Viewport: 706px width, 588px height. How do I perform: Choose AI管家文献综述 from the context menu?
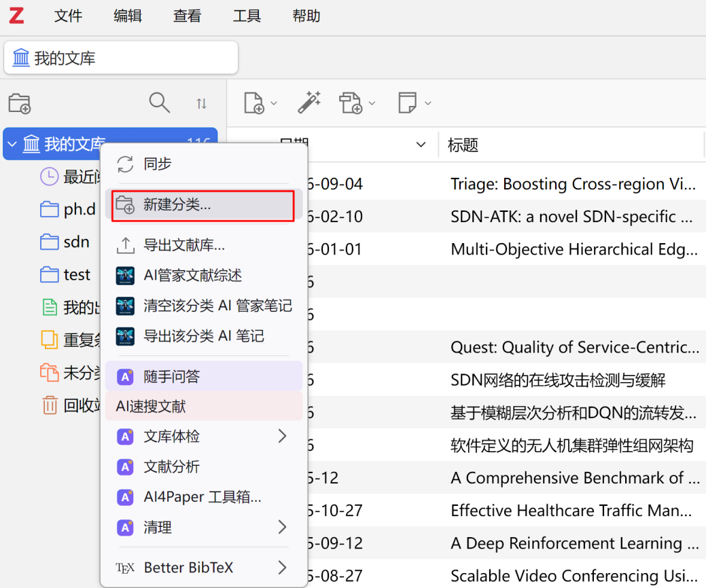coord(204,276)
